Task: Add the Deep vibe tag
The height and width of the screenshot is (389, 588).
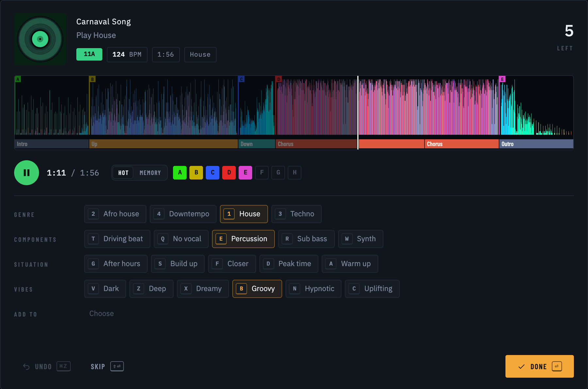Action: pos(151,289)
